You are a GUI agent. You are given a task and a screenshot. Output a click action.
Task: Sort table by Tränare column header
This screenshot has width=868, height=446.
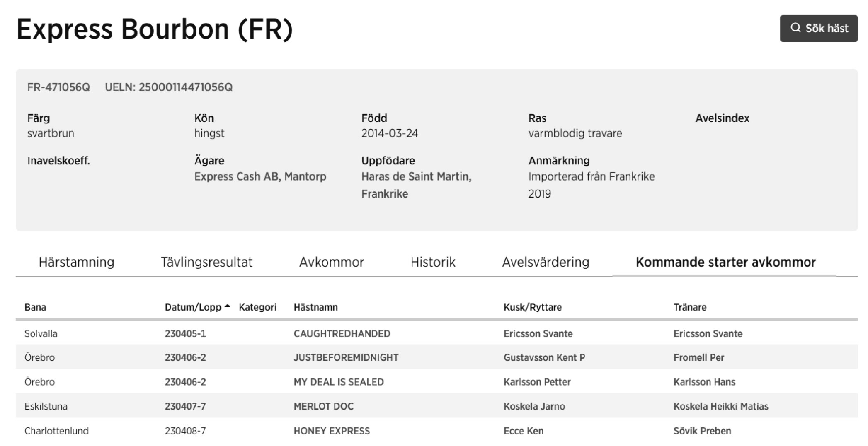[690, 307]
